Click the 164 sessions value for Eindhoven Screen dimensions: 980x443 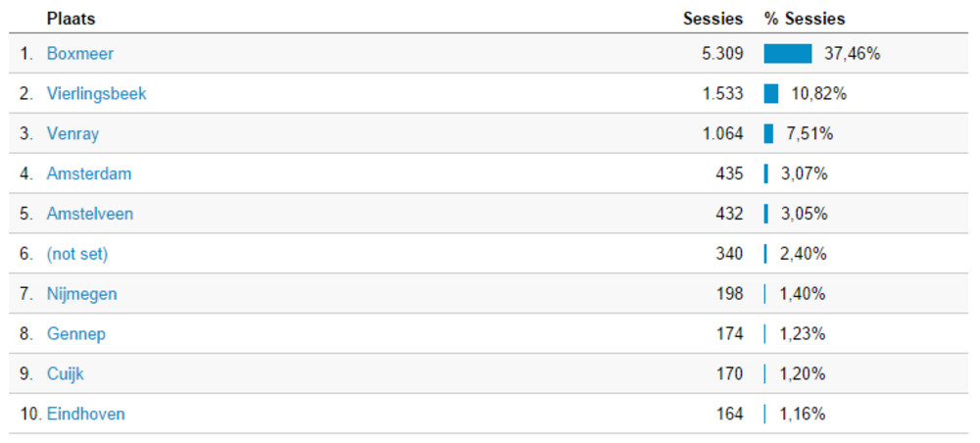click(x=729, y=414)
